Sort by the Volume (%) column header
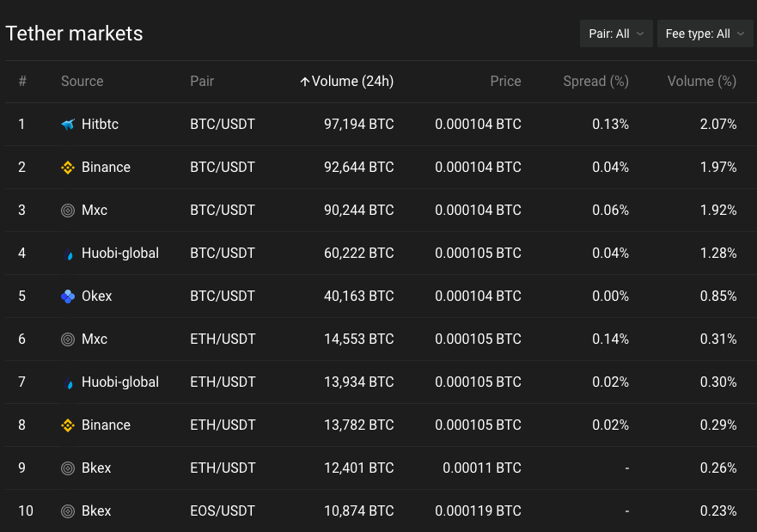Viewport: 757px width, 532px height. (x=701, y=82)
